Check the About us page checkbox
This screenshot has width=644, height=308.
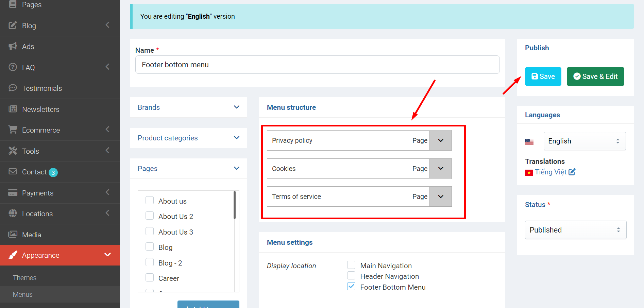(150, 200)
